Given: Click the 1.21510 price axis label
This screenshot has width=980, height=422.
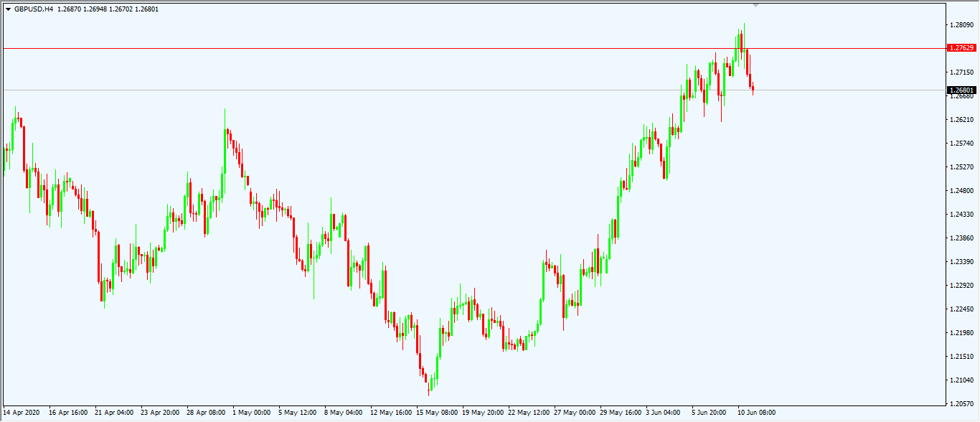Looking at the screenshot, I should coord(961,357).
